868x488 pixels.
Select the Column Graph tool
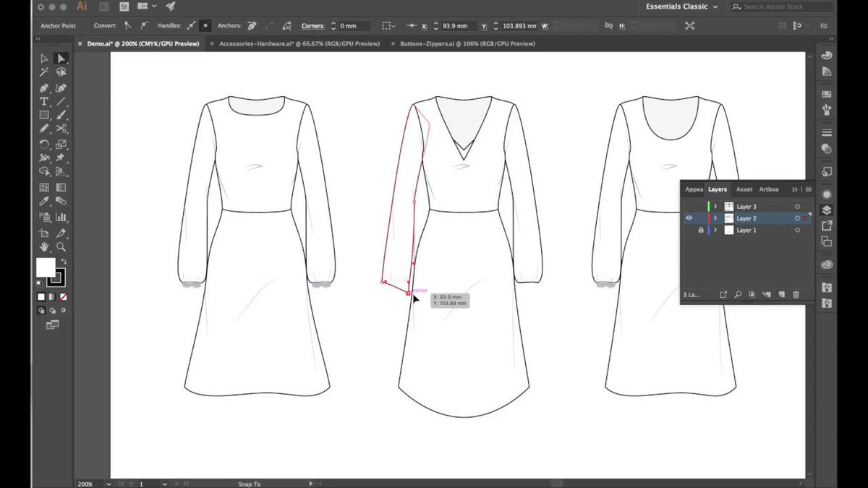(x=61, y=217)
